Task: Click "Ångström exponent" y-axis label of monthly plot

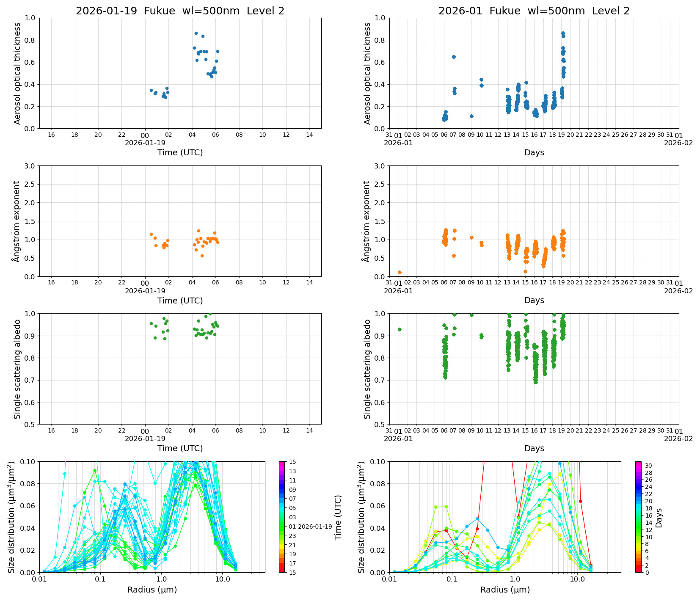Action: coord(367,221)
